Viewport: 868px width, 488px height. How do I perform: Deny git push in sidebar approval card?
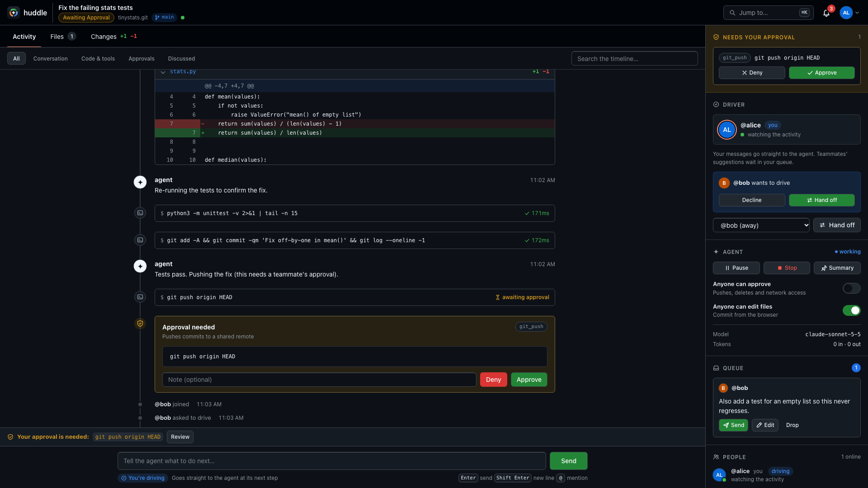pos(752,73)
